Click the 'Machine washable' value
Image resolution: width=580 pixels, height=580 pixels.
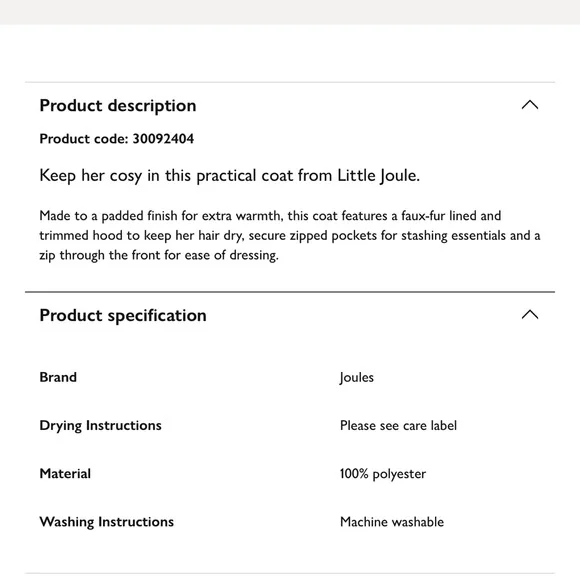(x=392, y=522)
